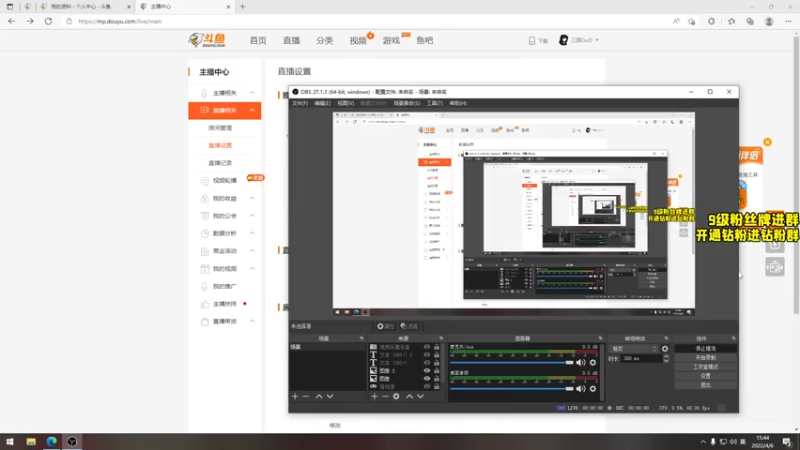Toggle visibility of 视频采集设备 source
The width and height of the screenshot is (800, 450).
pos(427,347)
